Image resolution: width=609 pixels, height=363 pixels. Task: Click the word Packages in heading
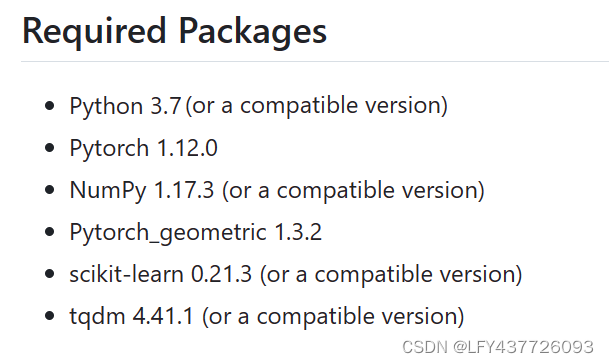tap(252, 33)
